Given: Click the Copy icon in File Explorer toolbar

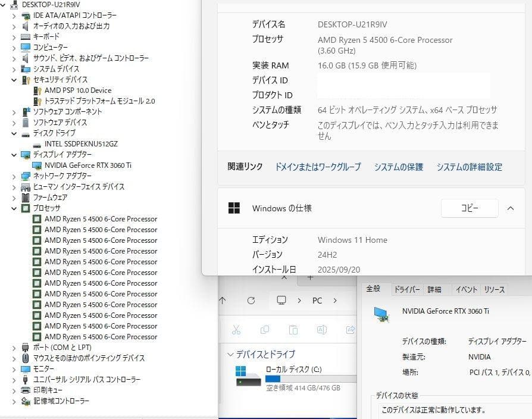Looking at the screenshot, I should coord(264,330).
